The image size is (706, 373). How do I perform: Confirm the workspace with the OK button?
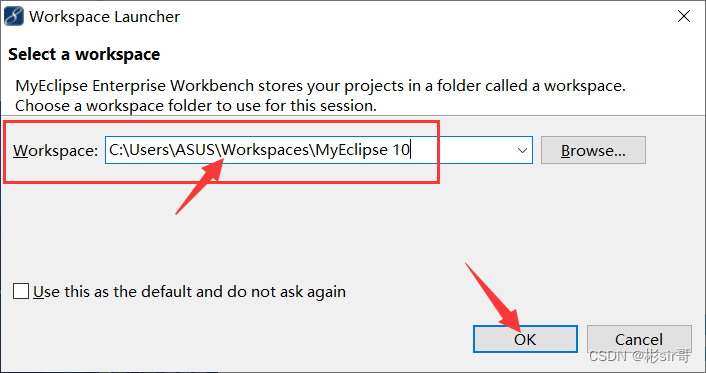525,339
